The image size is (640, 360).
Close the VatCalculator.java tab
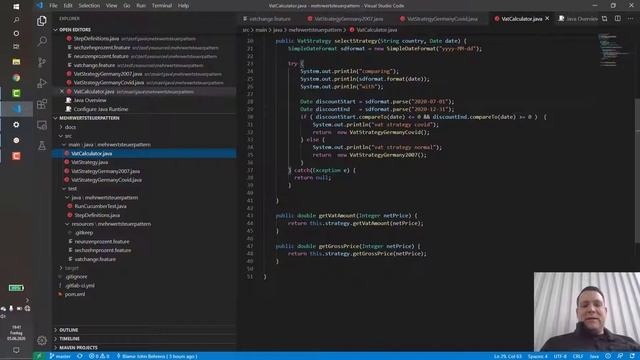point(547,18)
